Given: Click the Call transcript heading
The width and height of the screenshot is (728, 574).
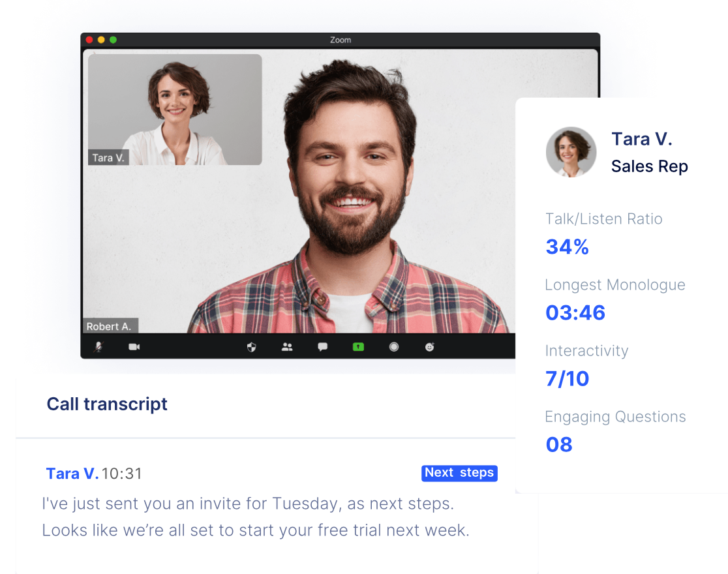Looking at the screenshot, I should coord(107,404).
